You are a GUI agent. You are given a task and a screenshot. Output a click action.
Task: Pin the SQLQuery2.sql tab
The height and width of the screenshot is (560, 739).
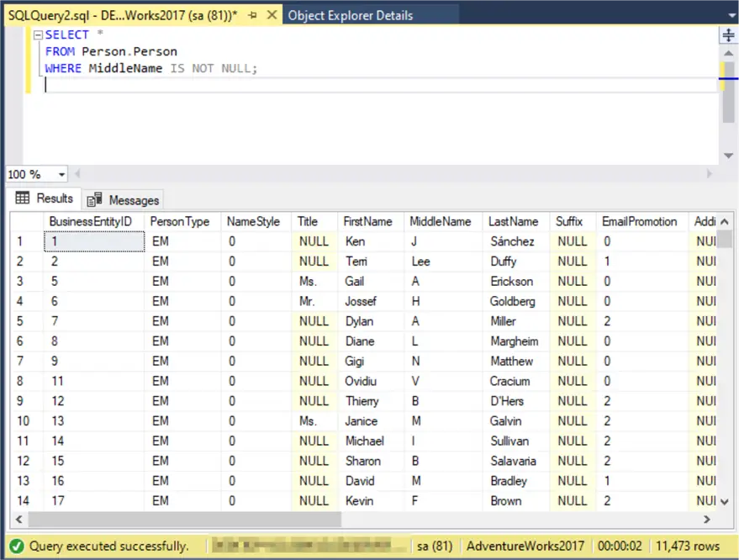tap(252, 15)
